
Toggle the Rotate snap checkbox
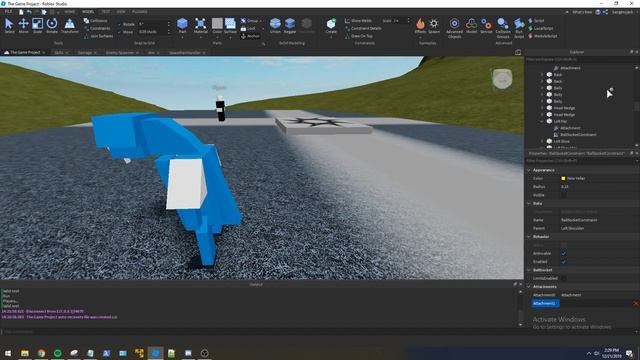(120, 24)
